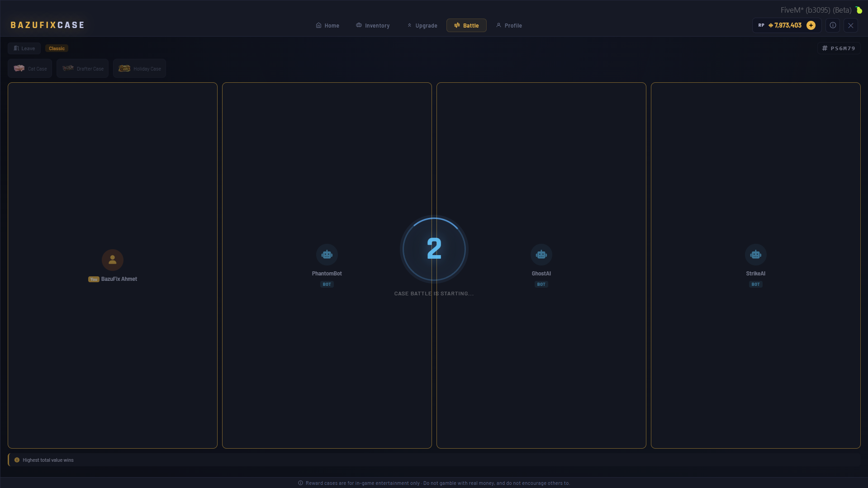Click the info icon beside Highest total value

17,460
